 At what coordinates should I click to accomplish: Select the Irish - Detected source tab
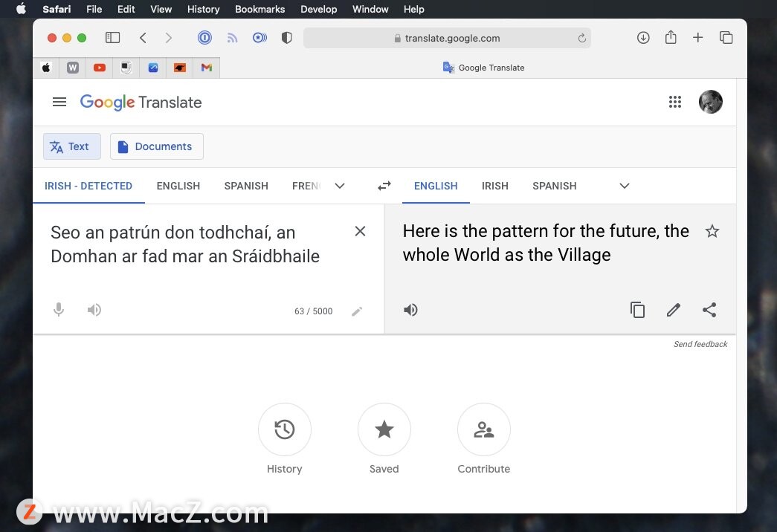coord(88,186)
